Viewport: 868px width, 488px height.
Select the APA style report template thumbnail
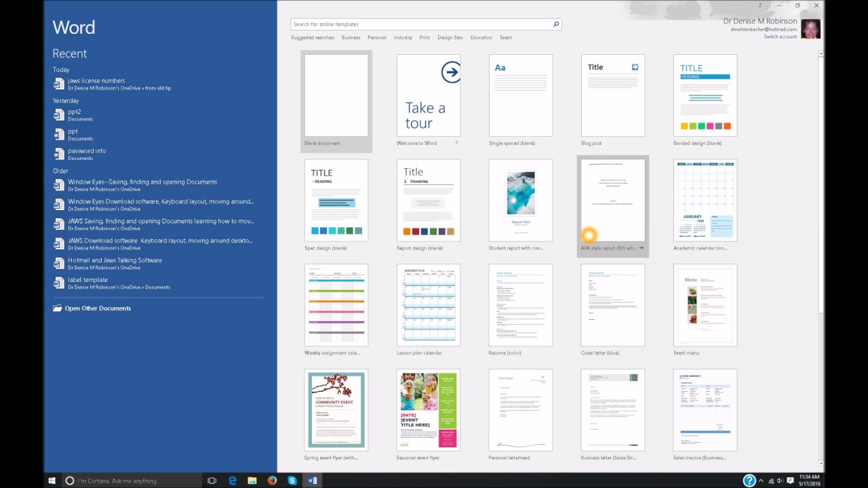click(x=613, y=201)
